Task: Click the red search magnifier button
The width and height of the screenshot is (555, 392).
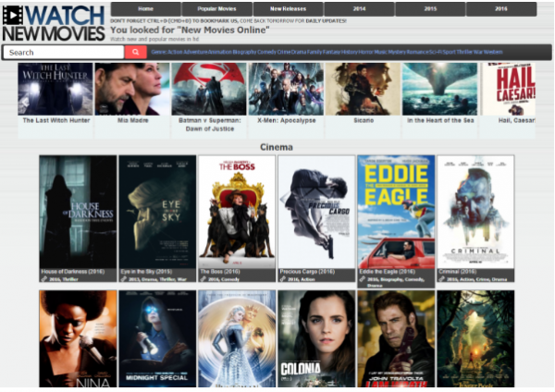Action: (x=136, y=53)
